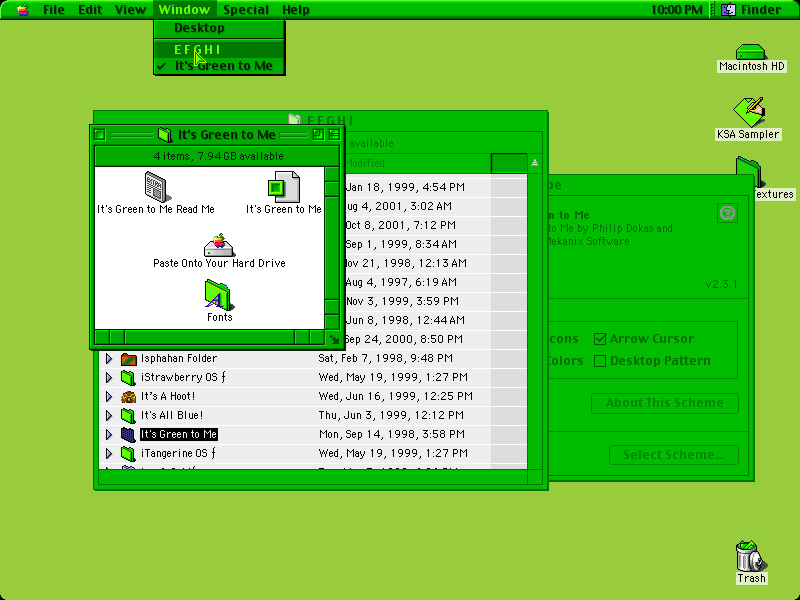The height and width of the screenshot is (600, 800).
Task: Click the 10:00 PM menu bar clock
Action: pyautogui.click(x=677, y=10)
